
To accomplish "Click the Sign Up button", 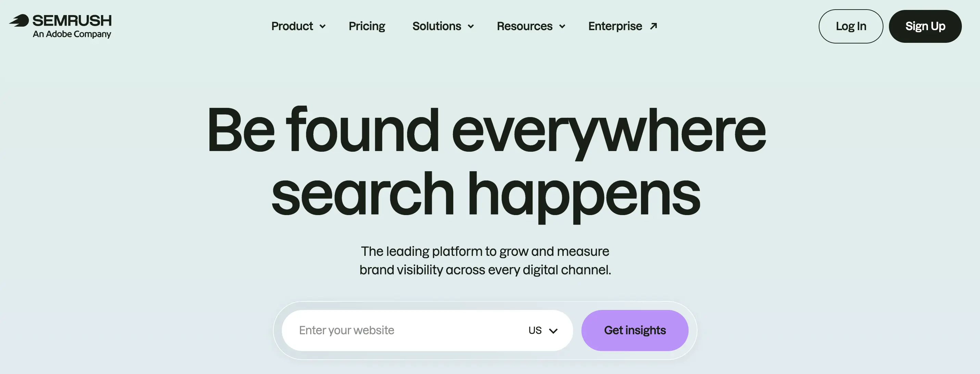I will click(925, 26).
